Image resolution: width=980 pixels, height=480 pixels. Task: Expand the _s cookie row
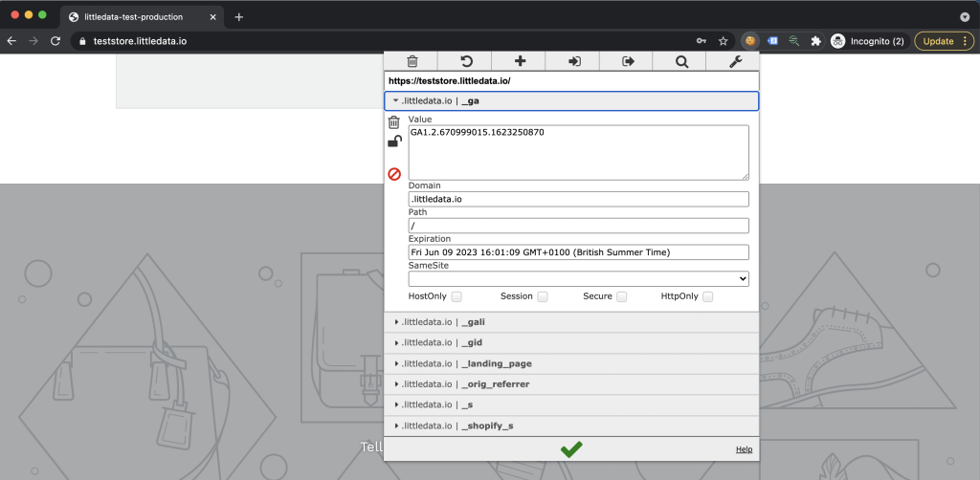coord(571,404)
